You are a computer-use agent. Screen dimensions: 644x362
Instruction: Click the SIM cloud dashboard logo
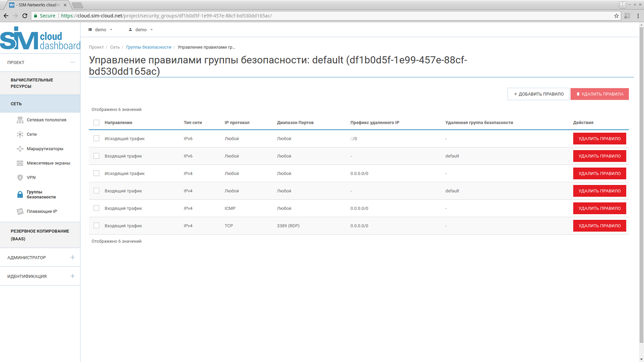pyautogui.click(x=40, y=39)
